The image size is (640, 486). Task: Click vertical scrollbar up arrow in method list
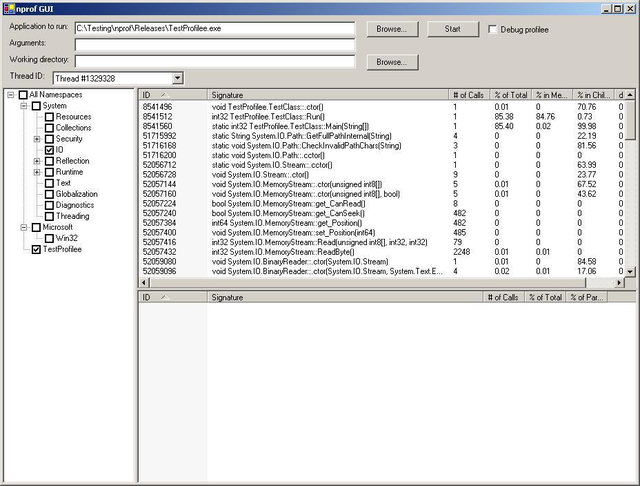[x=630, y=95]
